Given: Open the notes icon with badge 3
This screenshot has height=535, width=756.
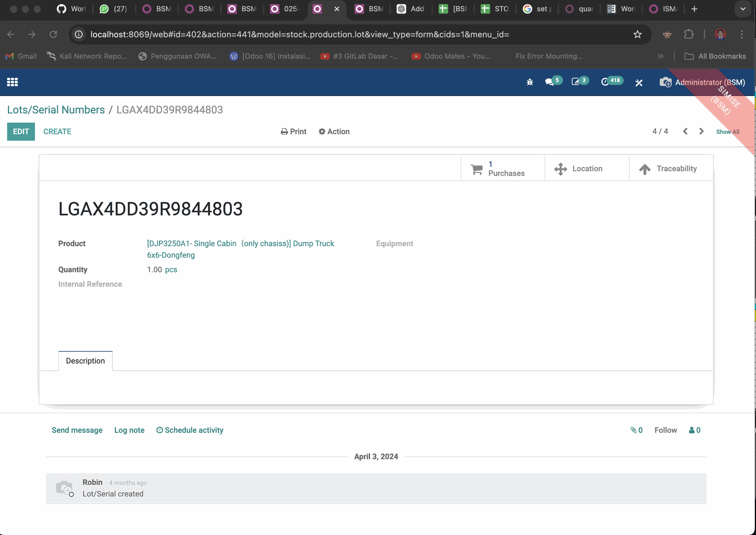Looking at the screenshot, I should 576,82.
